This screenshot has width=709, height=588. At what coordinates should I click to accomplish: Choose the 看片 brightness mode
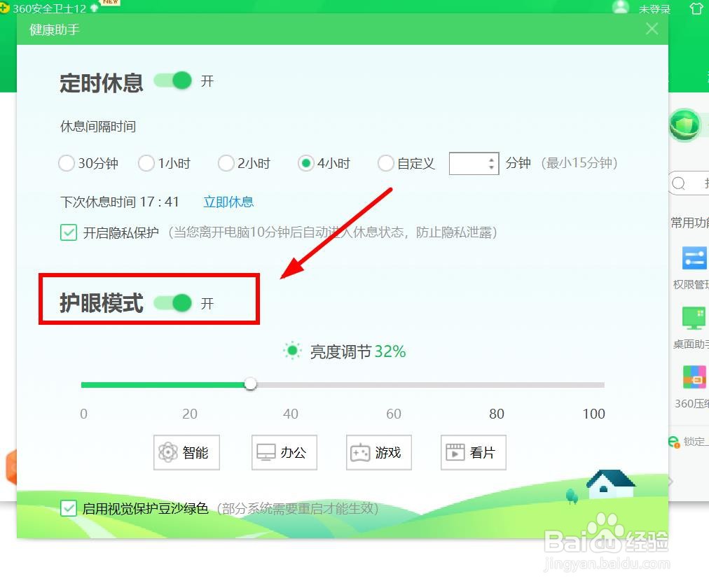click(473, 452)
